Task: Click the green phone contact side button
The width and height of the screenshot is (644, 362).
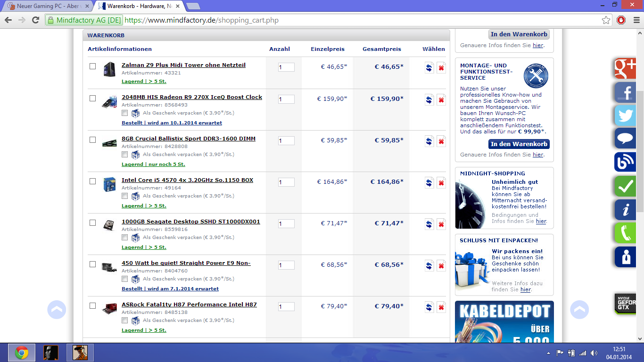Action: coord(625,233)
